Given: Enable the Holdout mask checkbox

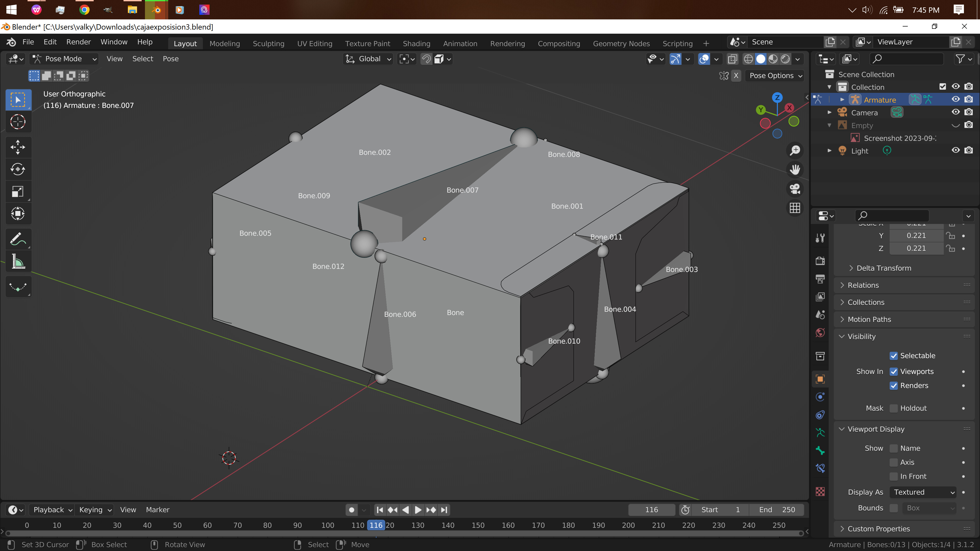Looking at the screenshot, I should [x=894, y=408].
